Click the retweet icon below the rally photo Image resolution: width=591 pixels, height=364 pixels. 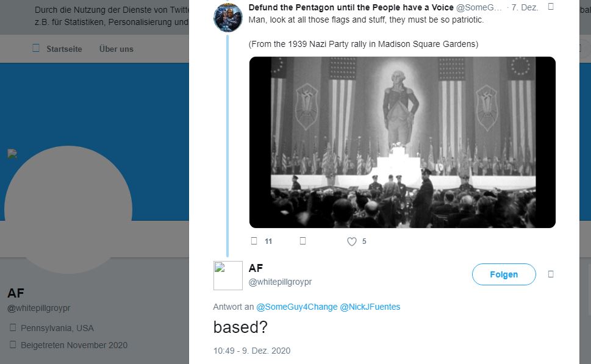coord(303,241)
